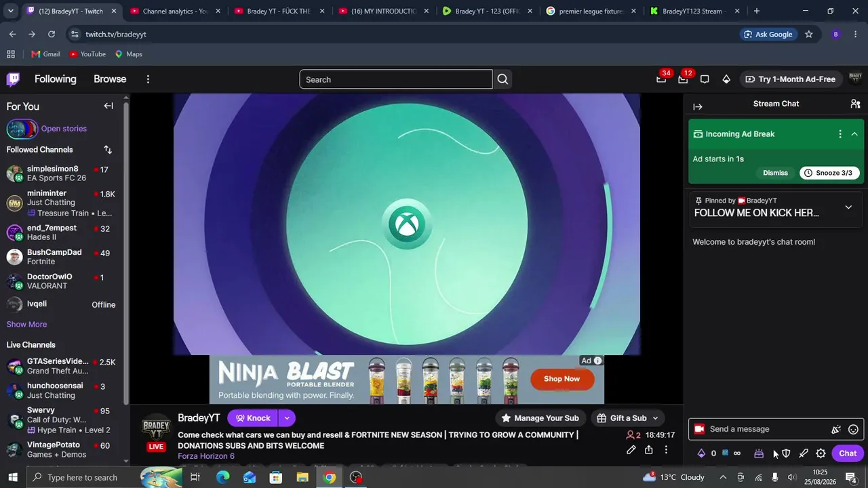Click the celebration party popper icon in chat

836,429
